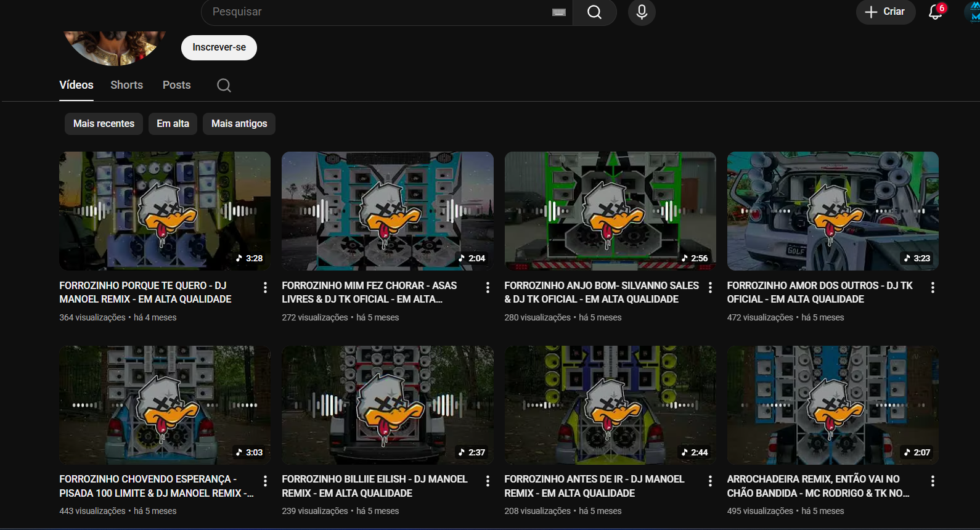Click the Criar create button

pos(885,12)
